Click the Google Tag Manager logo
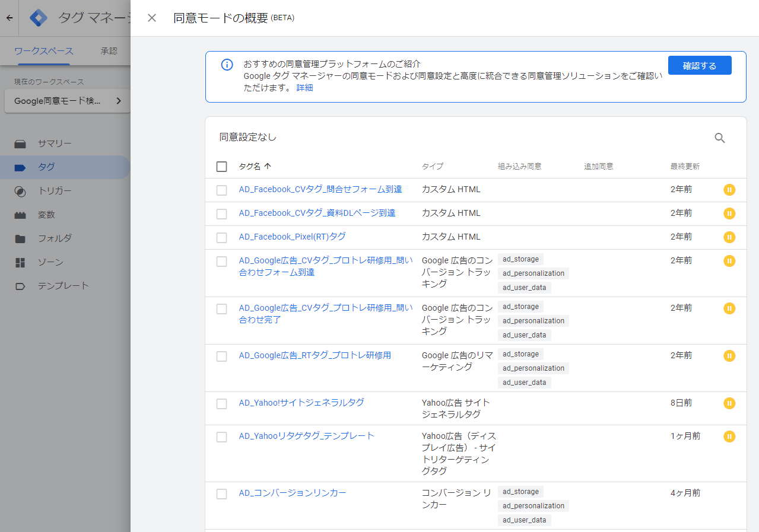This screenshot has height=532, width=759. point(39,18)
